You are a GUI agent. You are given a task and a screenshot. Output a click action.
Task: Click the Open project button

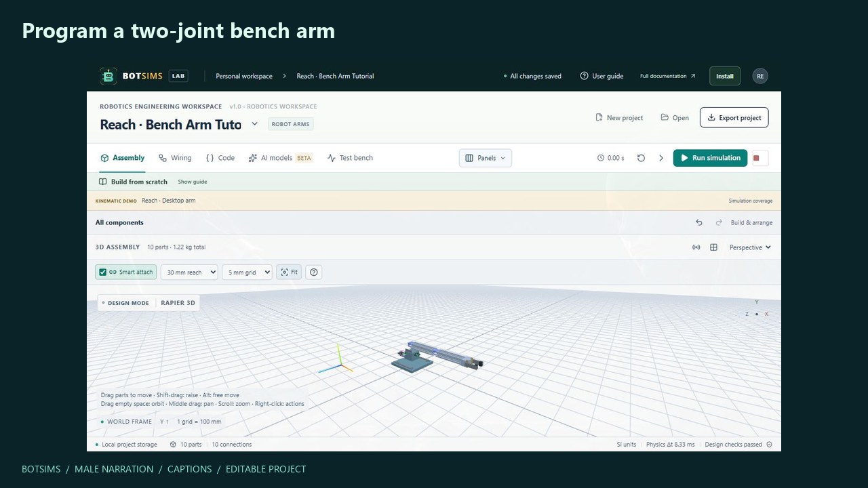point(675,117)
